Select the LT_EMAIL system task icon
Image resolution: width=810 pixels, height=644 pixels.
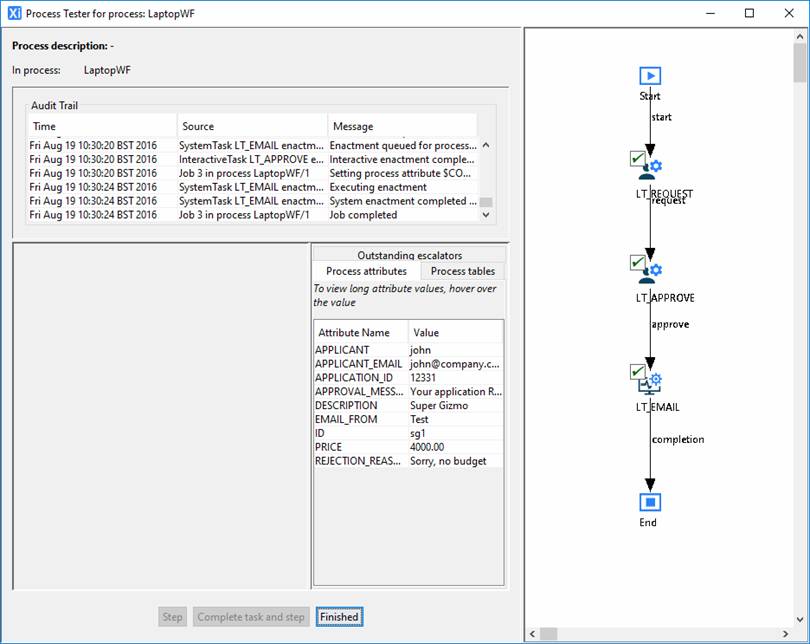point(652,382)
